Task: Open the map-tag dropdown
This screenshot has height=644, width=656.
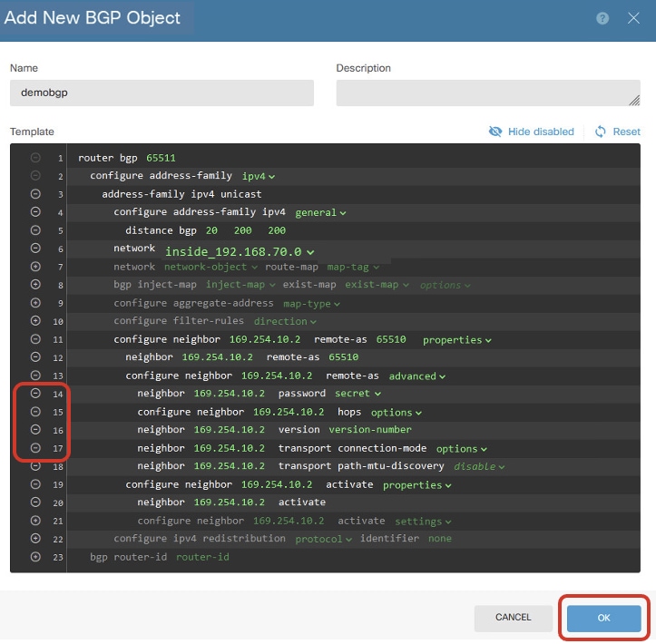Action: (x=353, y=268)
